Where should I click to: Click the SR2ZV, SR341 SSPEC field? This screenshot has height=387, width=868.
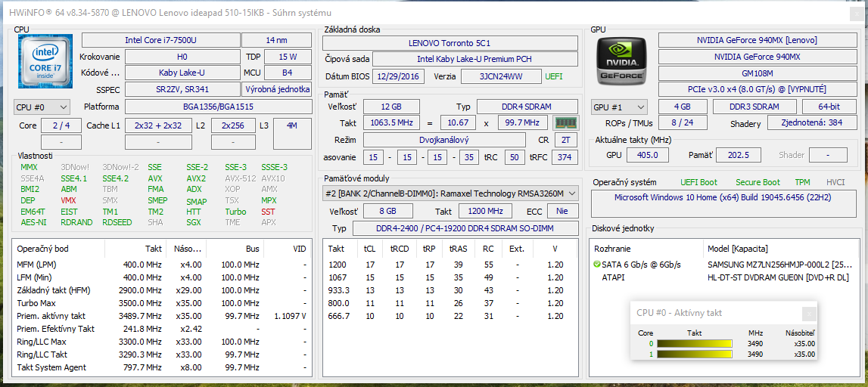(182, 89)
